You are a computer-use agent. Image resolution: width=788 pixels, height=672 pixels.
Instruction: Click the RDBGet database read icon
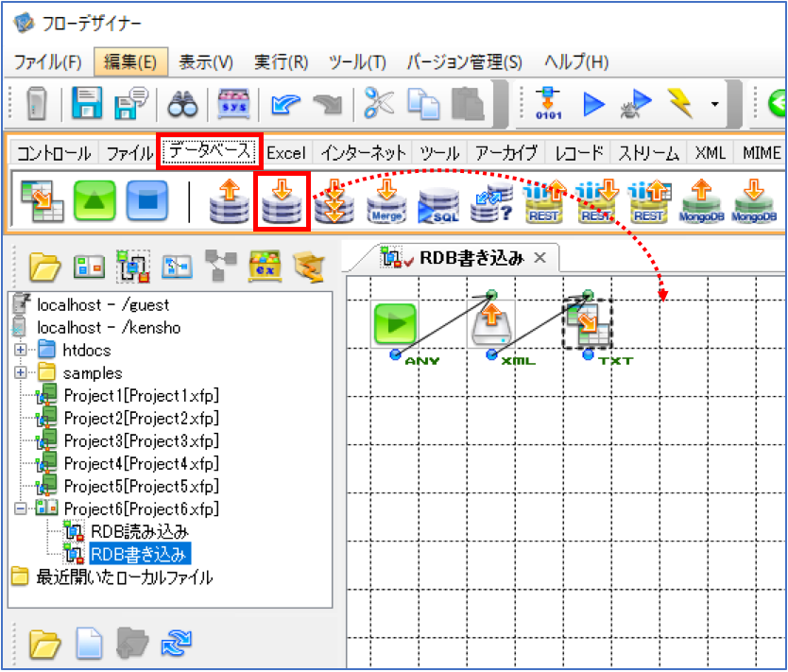(230, 201)
